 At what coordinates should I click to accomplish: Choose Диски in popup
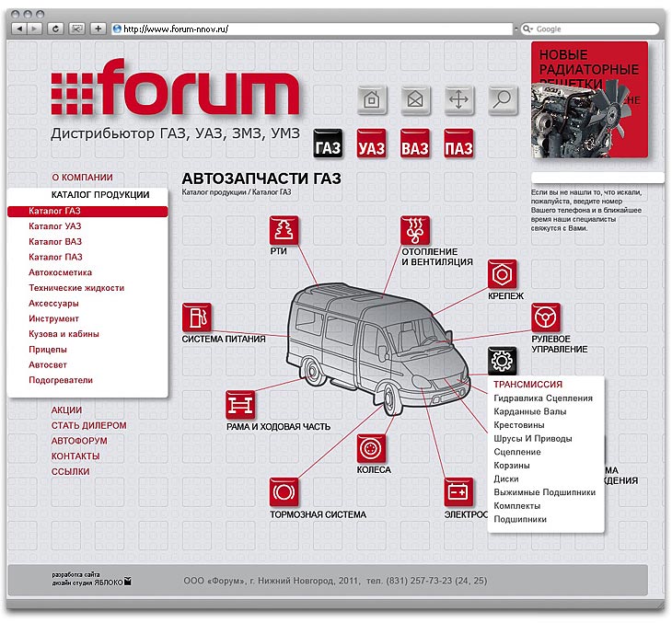(506, 479)
